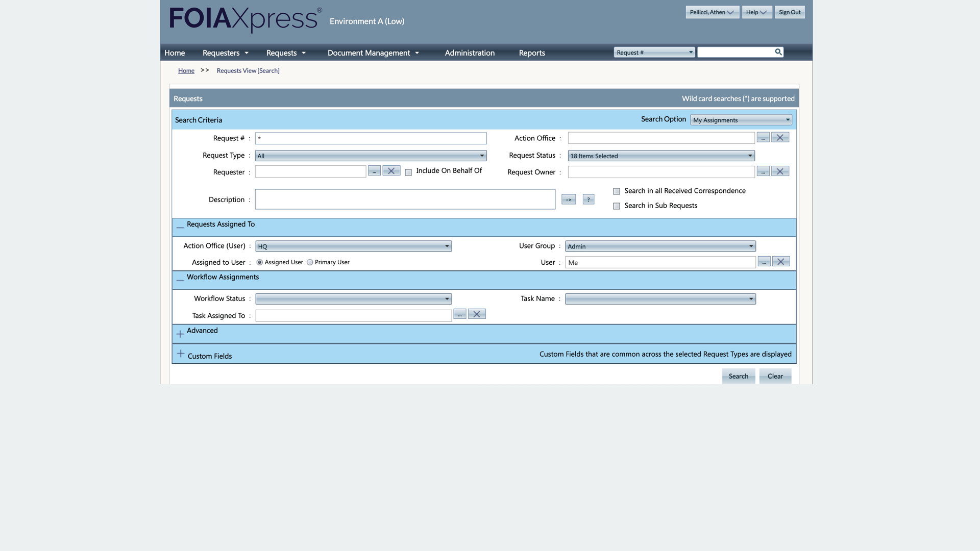
Task: Clear the Task Assigned To field
Action: [x=476, y=314]
